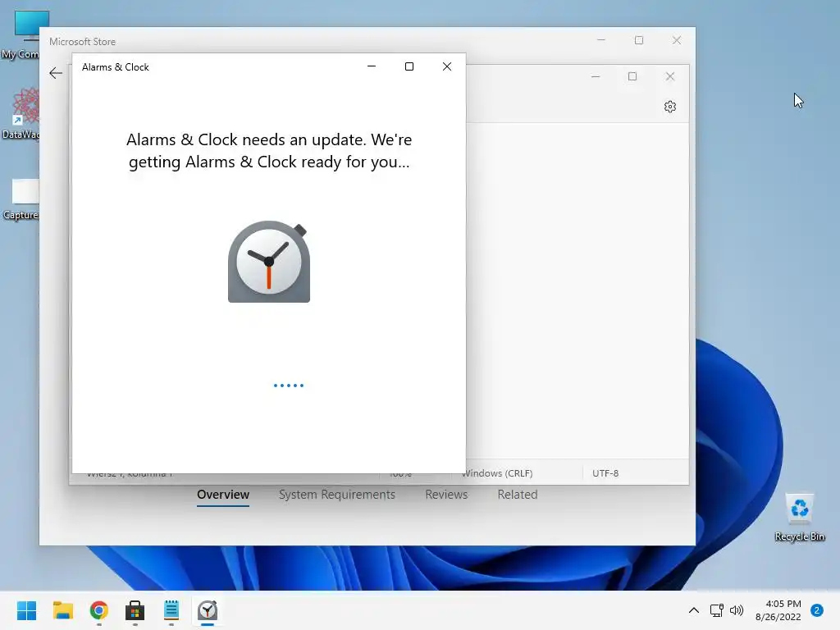Screen dimensions: 840x630
Task: Select the Recycle Bin desktop icon
Action: coord(799,517)
